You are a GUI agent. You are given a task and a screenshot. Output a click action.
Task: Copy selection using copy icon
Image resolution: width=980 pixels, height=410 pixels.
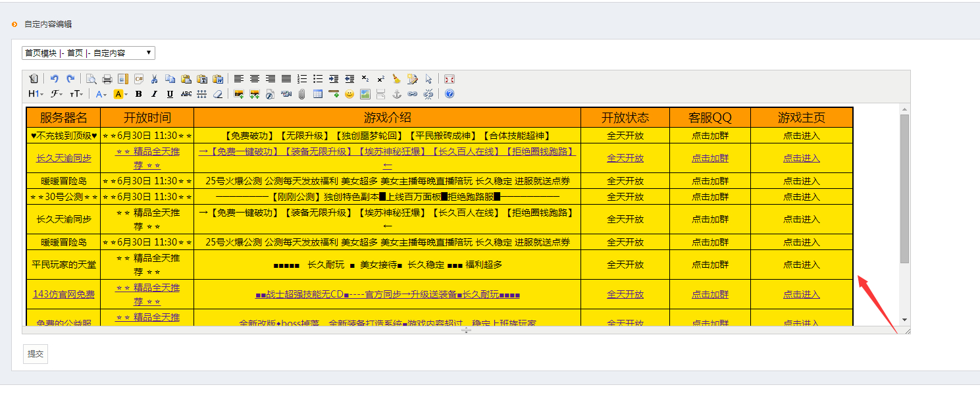click(170, 78)
